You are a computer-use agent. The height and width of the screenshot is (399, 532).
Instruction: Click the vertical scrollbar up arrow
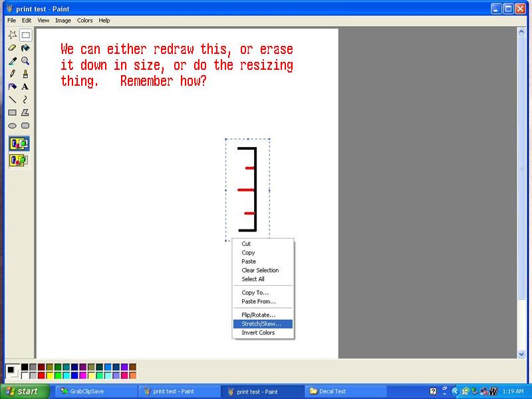click(x=521, y=31)
